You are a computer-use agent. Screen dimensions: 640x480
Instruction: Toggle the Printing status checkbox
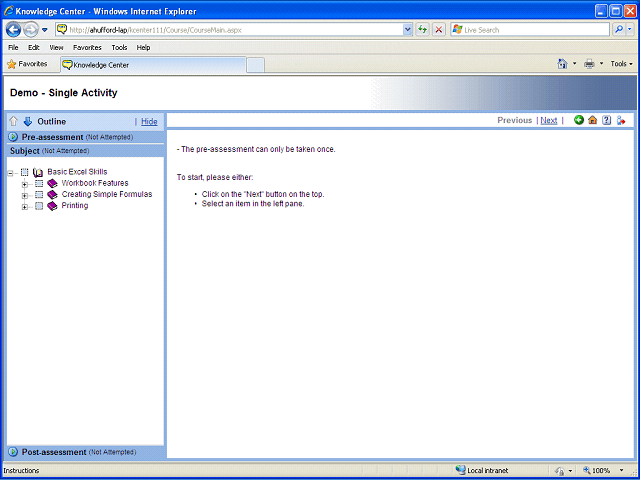pos(39,206)
